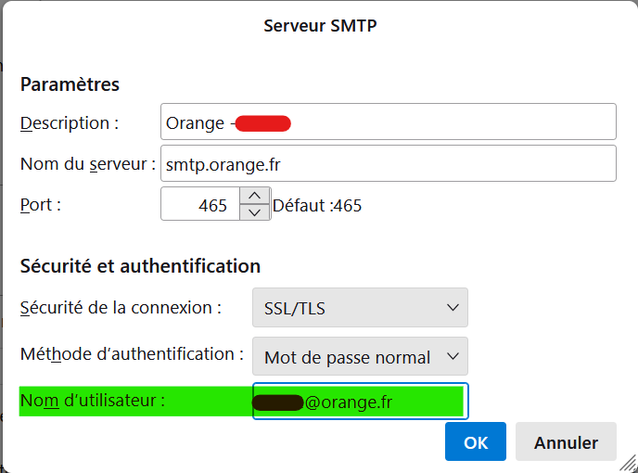The width and height of the screenshot is (638, 473).
Task: Click the "Nom du serveur :" label
Action: coord(88,164)
